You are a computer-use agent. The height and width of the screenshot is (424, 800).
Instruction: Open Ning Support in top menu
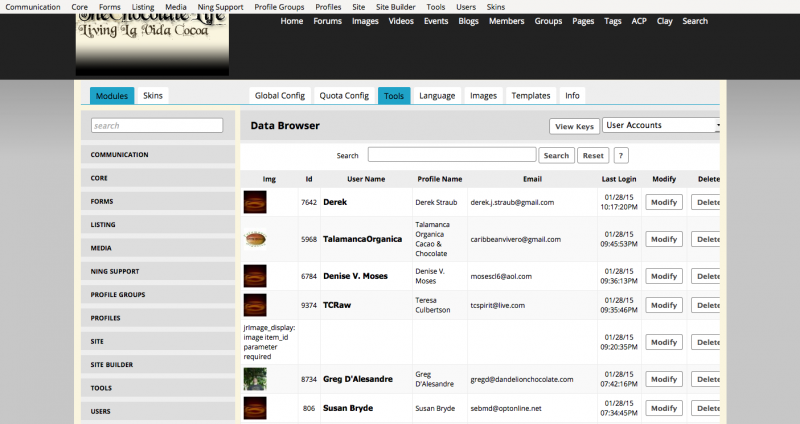pos(220,7)
